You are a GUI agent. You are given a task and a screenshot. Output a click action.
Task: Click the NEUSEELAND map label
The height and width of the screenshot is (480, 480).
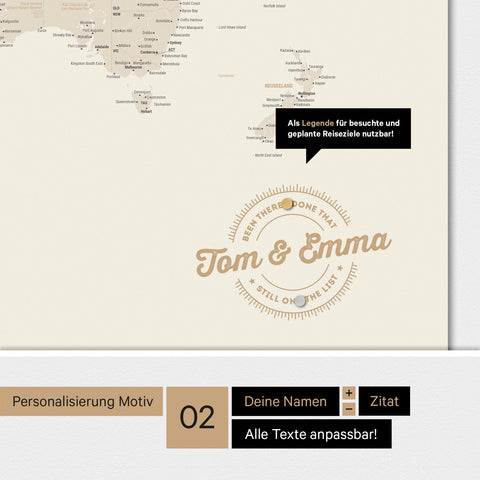[x=279, y=86]
